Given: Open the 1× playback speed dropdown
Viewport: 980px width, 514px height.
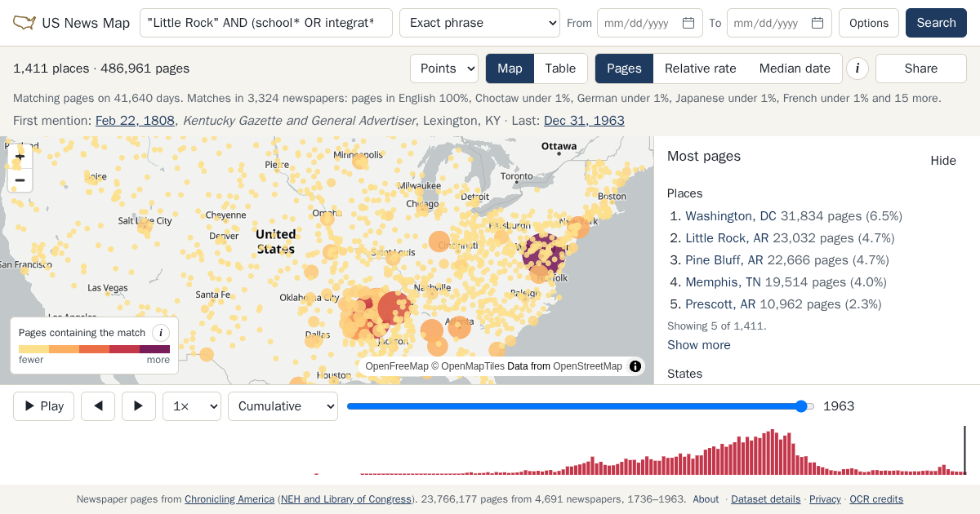Looking at the screenshot, I should (x=192, y=406).
